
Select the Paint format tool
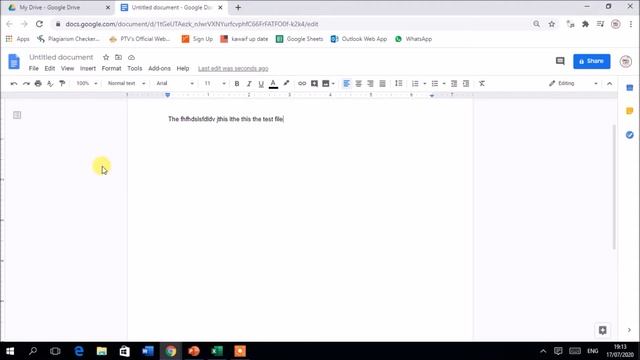pyautogui.click(x=62, y=83)
